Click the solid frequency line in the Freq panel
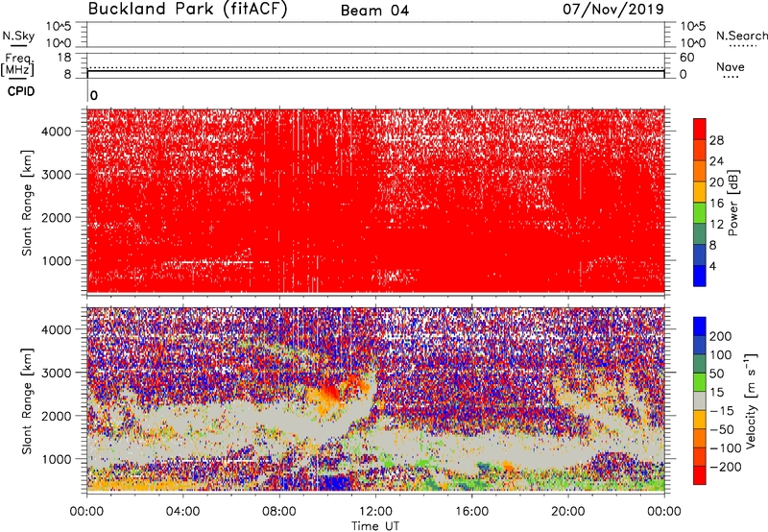Image resolution: width=768 pixels, height=532 pixels. 375,71
